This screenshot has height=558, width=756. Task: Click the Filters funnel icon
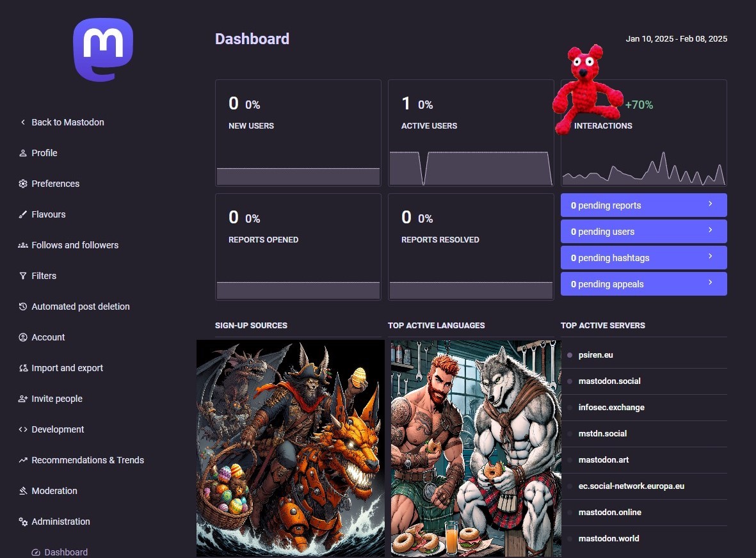tap(22, 276)
